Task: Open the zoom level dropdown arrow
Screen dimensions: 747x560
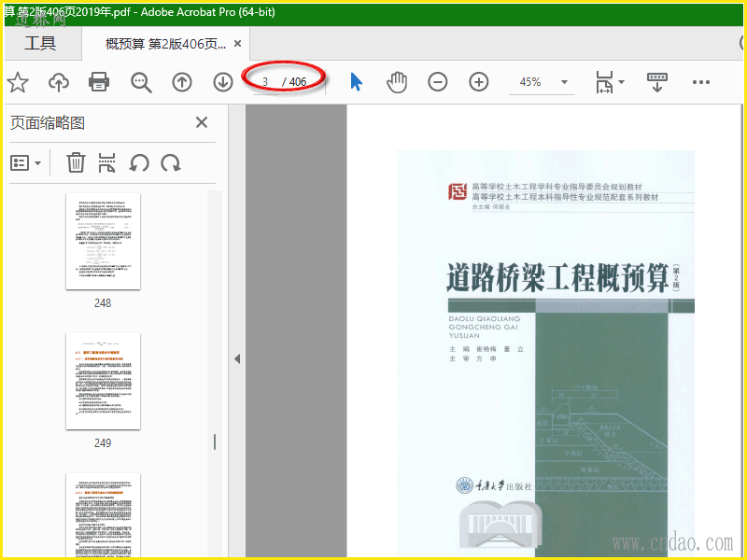Action: [x=565, y=82]
